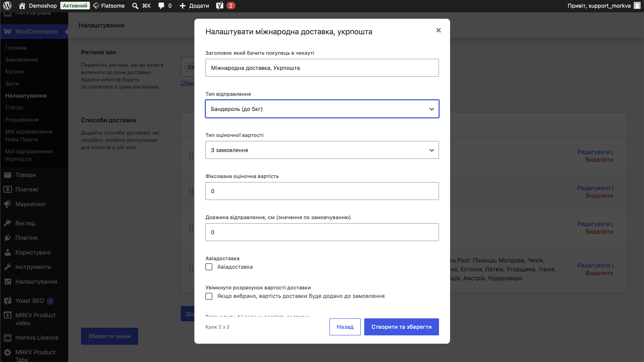Open the Тип відправлення dropdown
The image size is (644, 362).
322,109
